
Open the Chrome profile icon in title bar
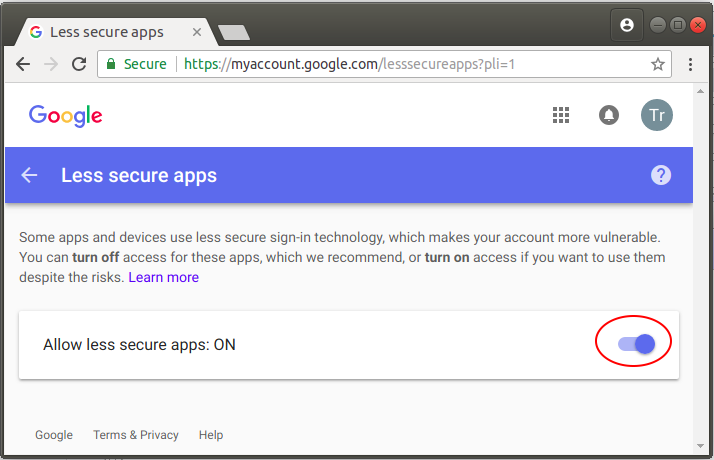pyautogui.click(x=627, y=25)
